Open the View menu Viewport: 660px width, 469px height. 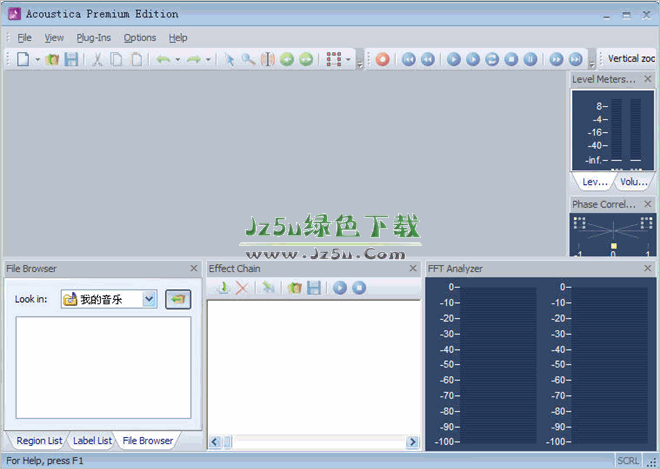click(54, 38)
